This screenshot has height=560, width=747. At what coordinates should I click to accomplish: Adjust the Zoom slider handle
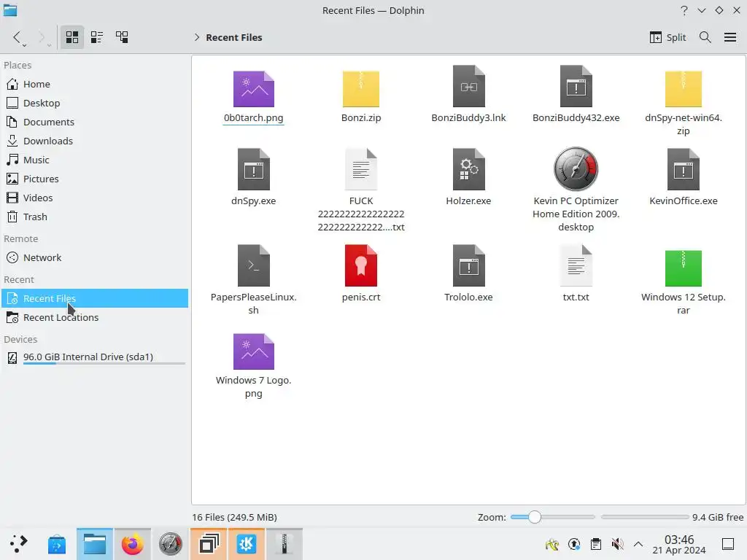point(535,517)
